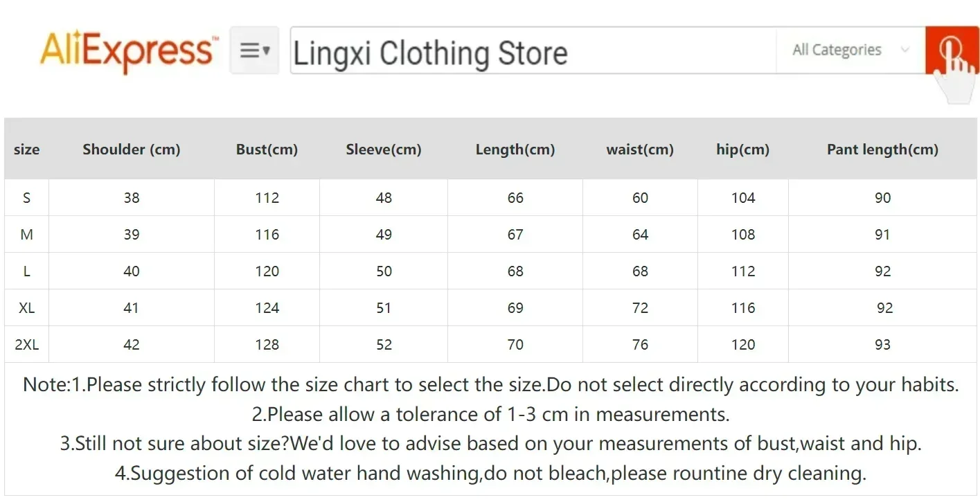The height and width of the screenshot is (502, 980).
Task: Click the Shoulder (cm) column header
Action: coord(132,150)
